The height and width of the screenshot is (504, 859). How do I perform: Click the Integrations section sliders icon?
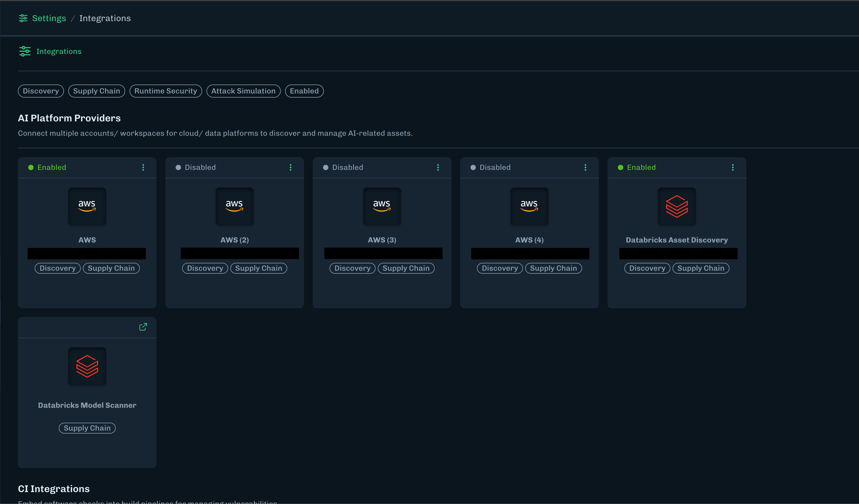pos(25,51)
